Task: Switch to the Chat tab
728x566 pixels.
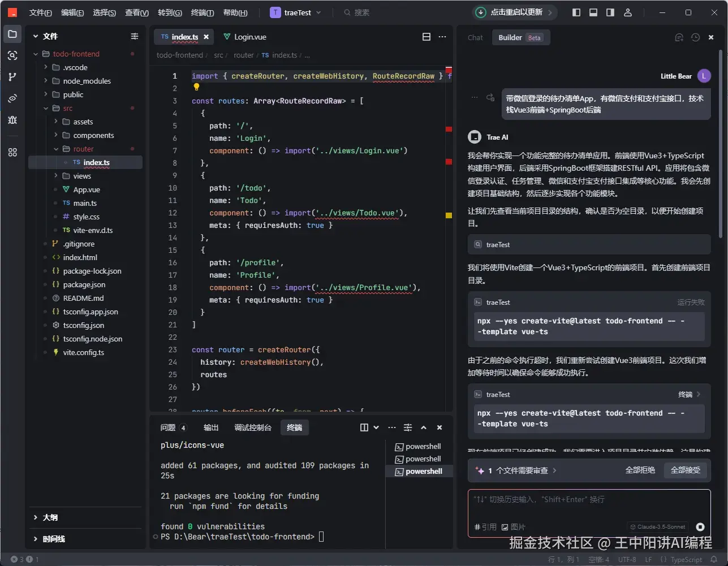Action: [475, 38]
